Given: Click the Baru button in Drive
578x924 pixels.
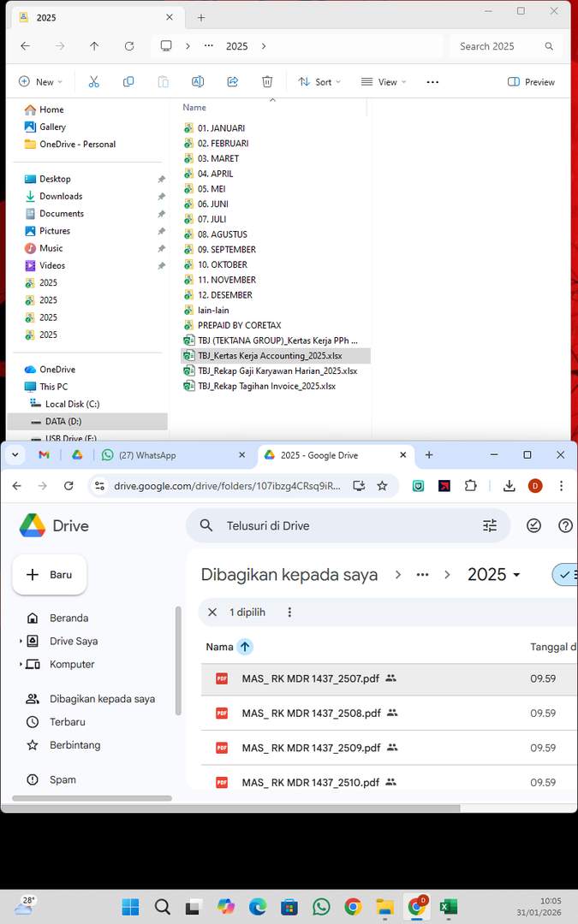Looking at the screenshot, I should coord(50,575).
